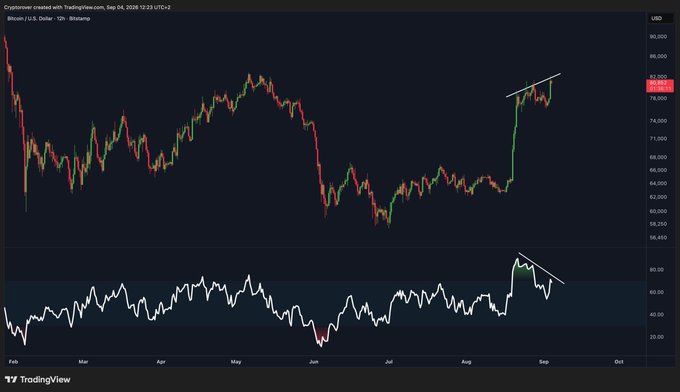
Task: Click the 'Cryptorover created with TradingView.com' header text
Action: click(54, 7)
